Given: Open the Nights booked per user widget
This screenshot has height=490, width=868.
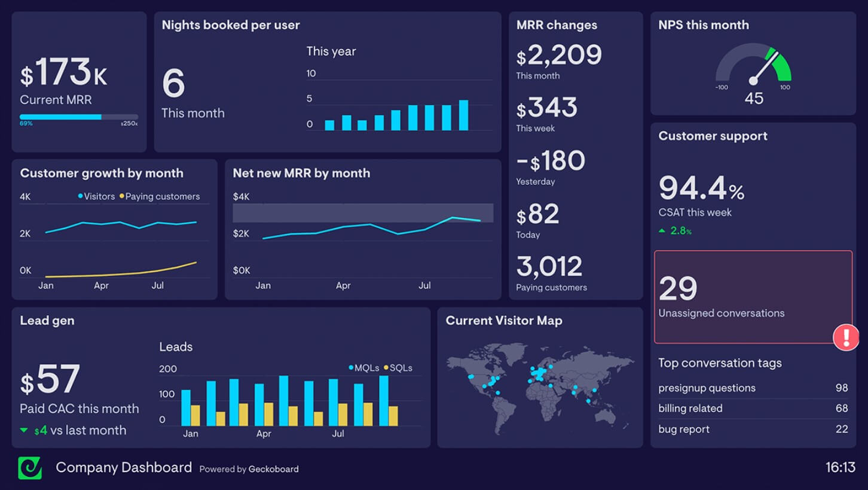Looking at the screenshot, I should pyautogui.click(x=230, y=25).
